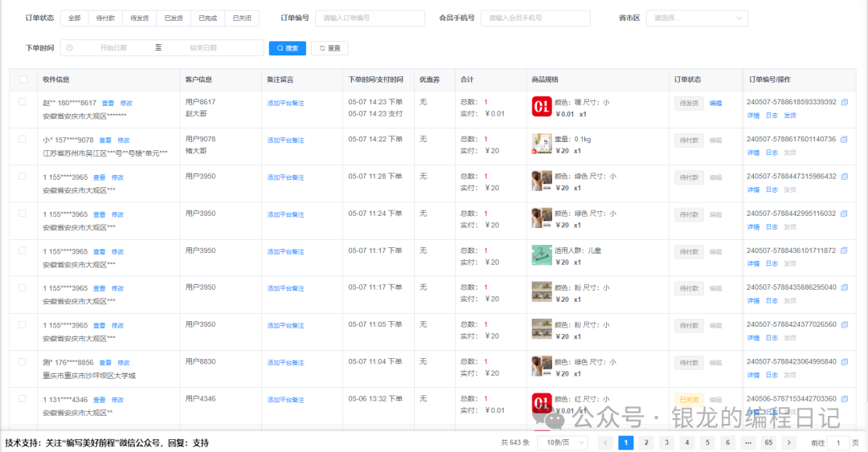Viewport: 868px width, 452px height.
Task: Click 查看 next to 赵** 180****8617
Action: (x=108, y=104)
